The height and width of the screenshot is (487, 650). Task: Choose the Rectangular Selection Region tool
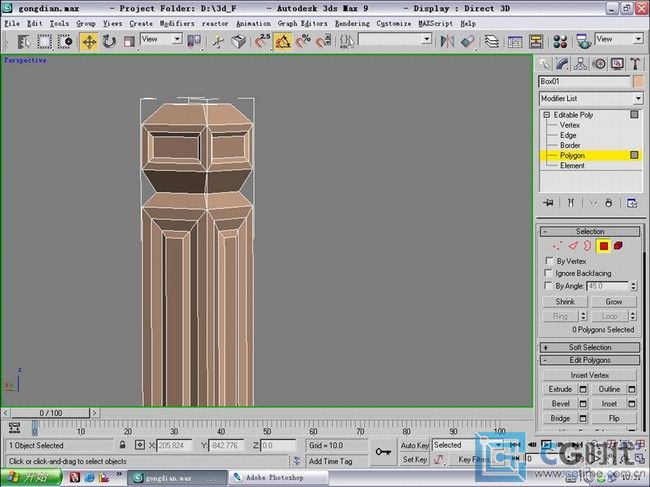pyautogui.click(x=44, y=41)
